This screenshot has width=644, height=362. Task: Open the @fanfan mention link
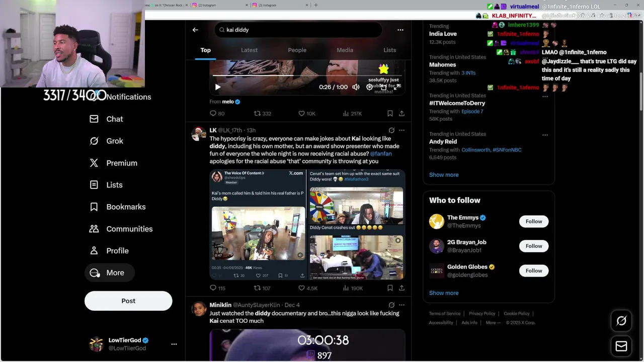tap(381, 154)
